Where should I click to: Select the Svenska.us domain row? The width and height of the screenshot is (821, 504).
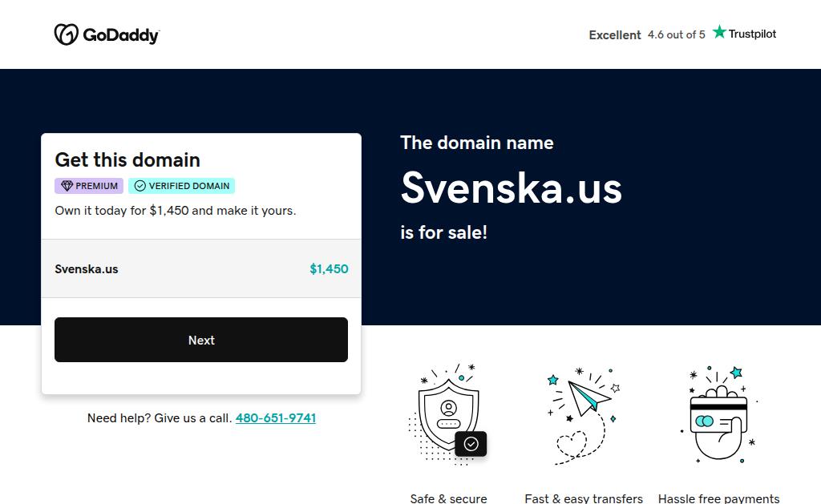[201, 268]
